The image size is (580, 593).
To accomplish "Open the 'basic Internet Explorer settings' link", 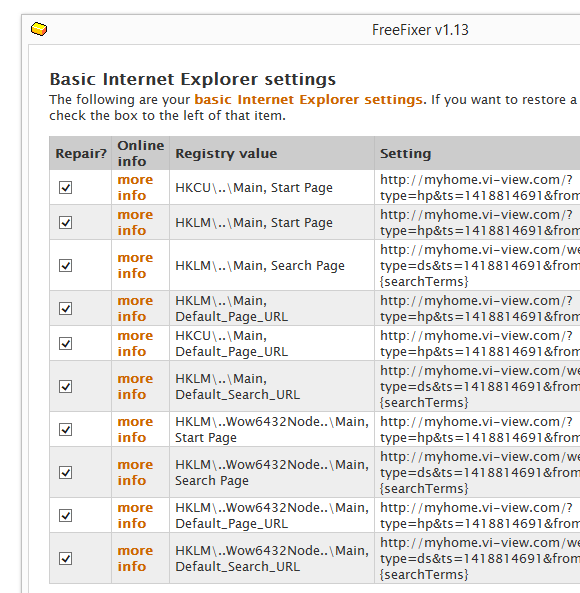I will [x=309, y=99].
